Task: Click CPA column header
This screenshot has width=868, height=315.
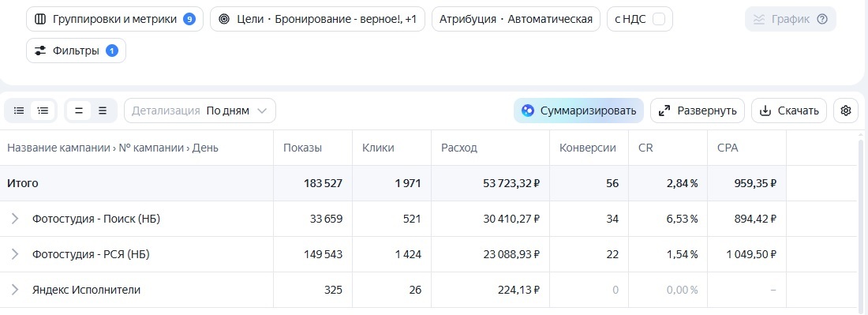Action: coord(728,148)
